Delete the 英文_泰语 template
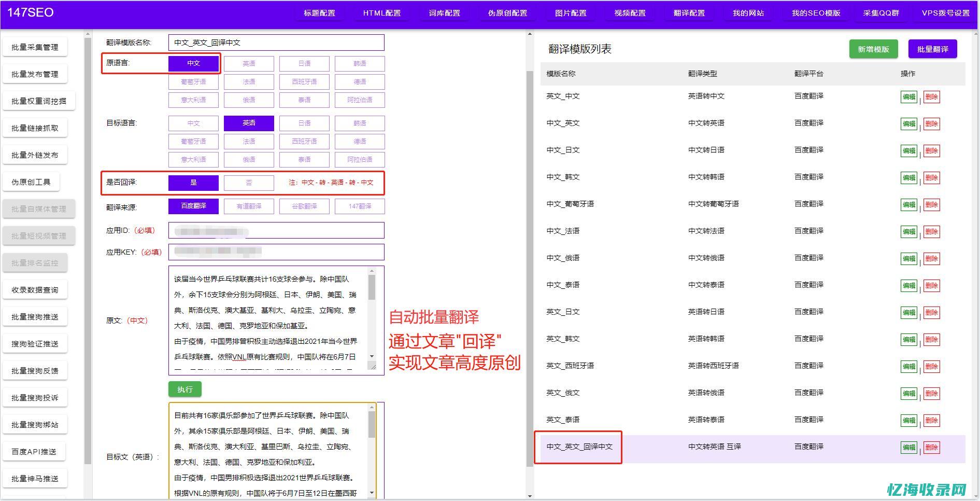The height and width of the screenshot is (501, 980). click(932, 420)
